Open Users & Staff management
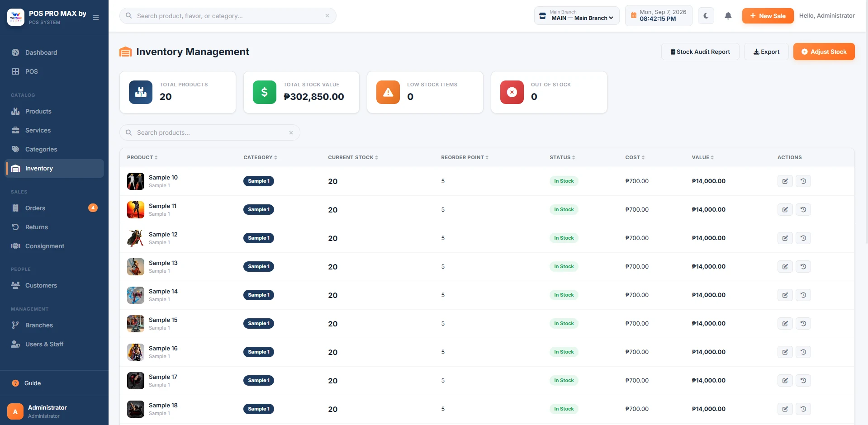Image resolution: width=868 pixels, height=425 pixels. tap(54, 344)
